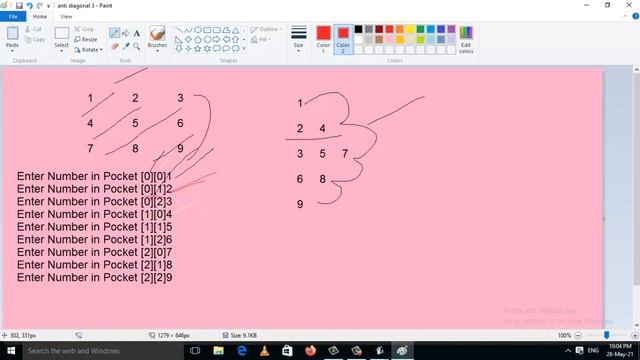
Task: Click the Crop button
Action: pyautogui.click(x=84, y=29)
